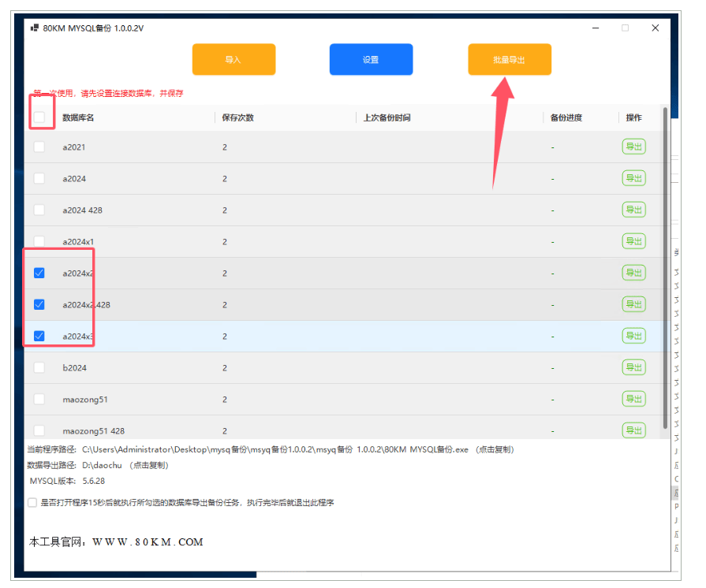Click the 备份进度 column header
Image resolution: width=706 pixels, height=588 pixels.
[566, 118]
